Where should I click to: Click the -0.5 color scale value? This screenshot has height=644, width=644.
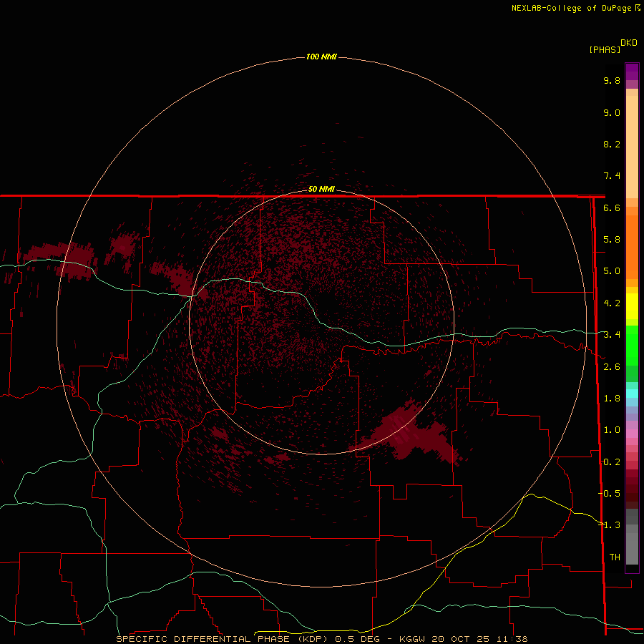(x=609, y=494)
